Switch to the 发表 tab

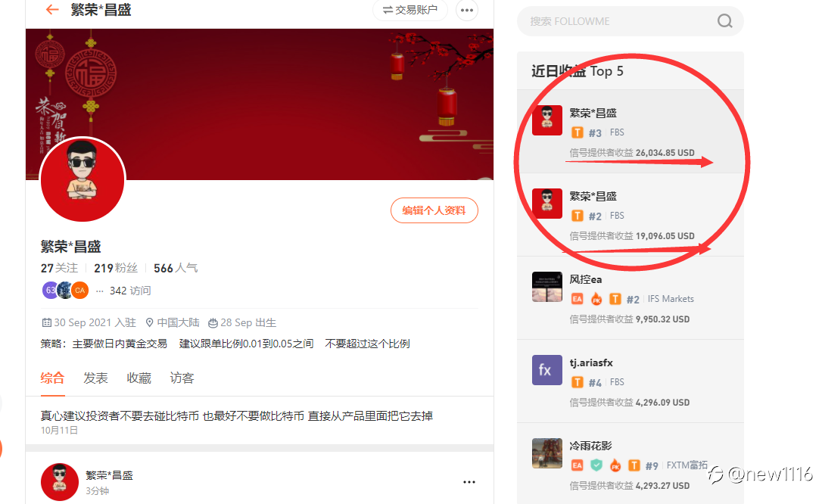(95, 378)
